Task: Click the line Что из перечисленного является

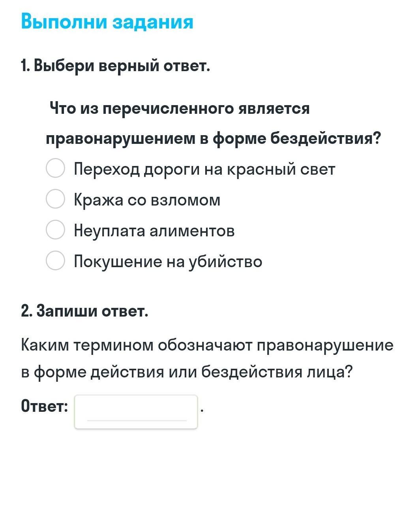Action: point(180,108)
